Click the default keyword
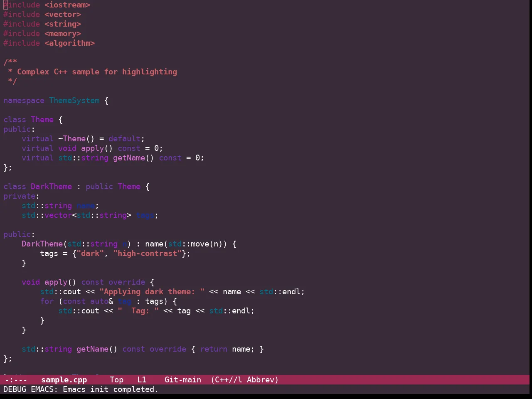This screenshot has width=532, height=399. pos(125,139)
